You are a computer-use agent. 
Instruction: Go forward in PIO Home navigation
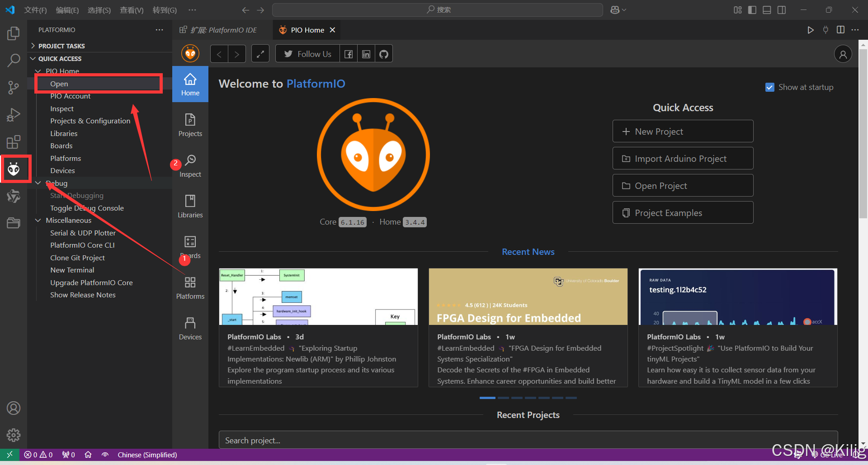[x=237, y=54]
